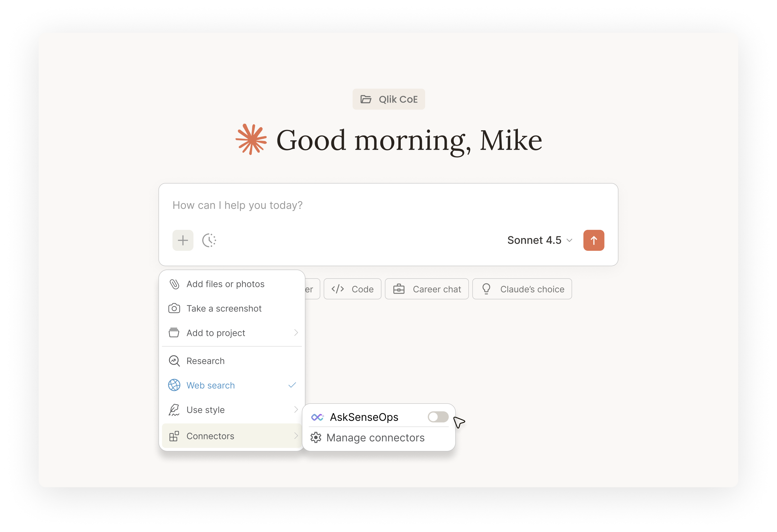Click the orange Claude starburst logo
The height and width of the screenshot is (532, 777).
[x=251, y=139]
